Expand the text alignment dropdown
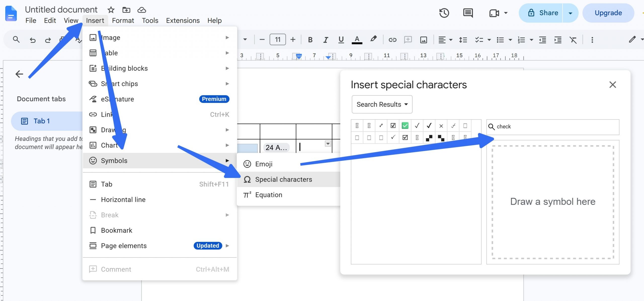This screenshot has width=644, height=301. pyautogui.click(x=451, y=40)
